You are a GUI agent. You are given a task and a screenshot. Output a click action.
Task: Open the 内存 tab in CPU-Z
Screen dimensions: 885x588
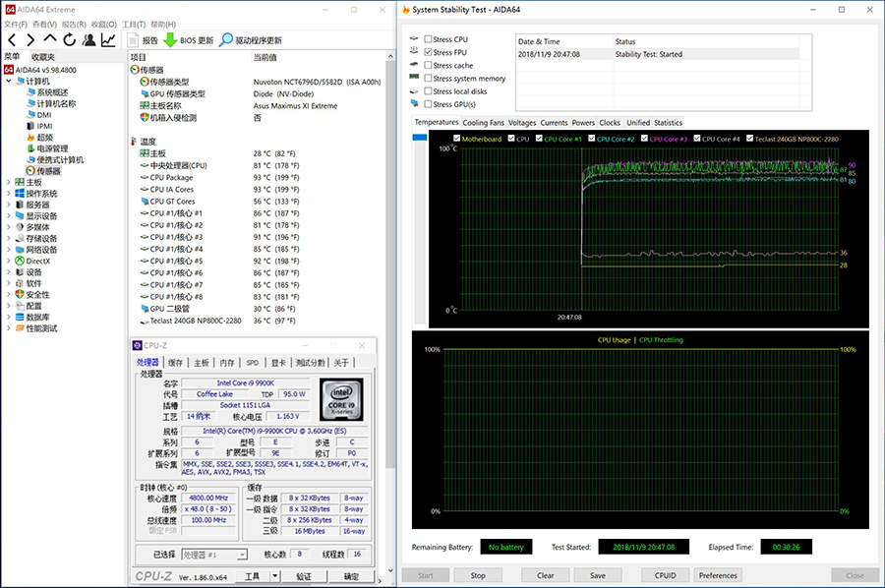click(227, 363)
